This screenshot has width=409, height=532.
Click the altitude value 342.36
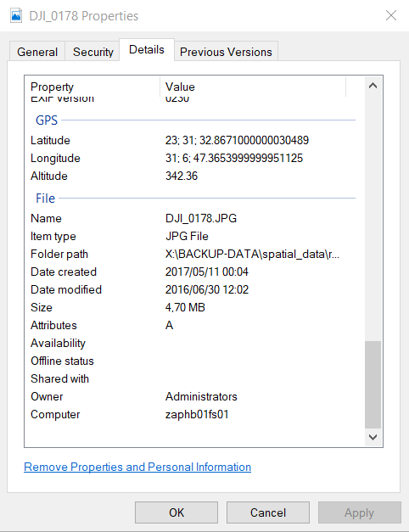[182, 176]
